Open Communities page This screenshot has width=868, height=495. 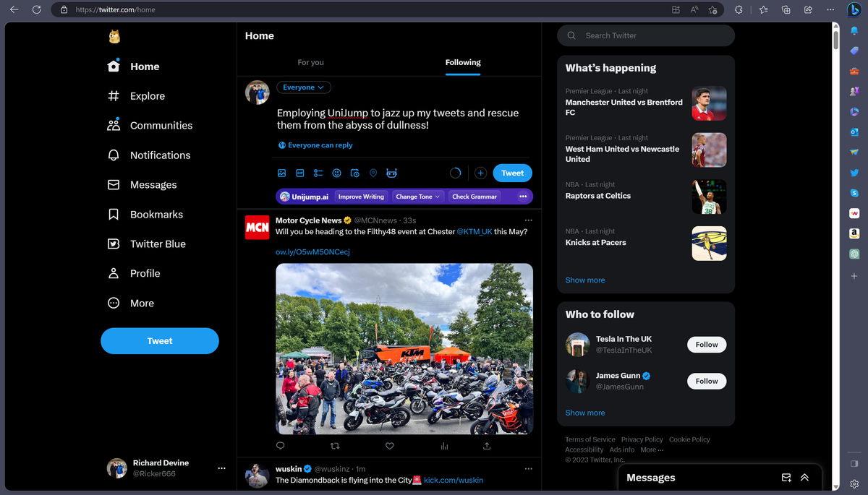(150, 126)
